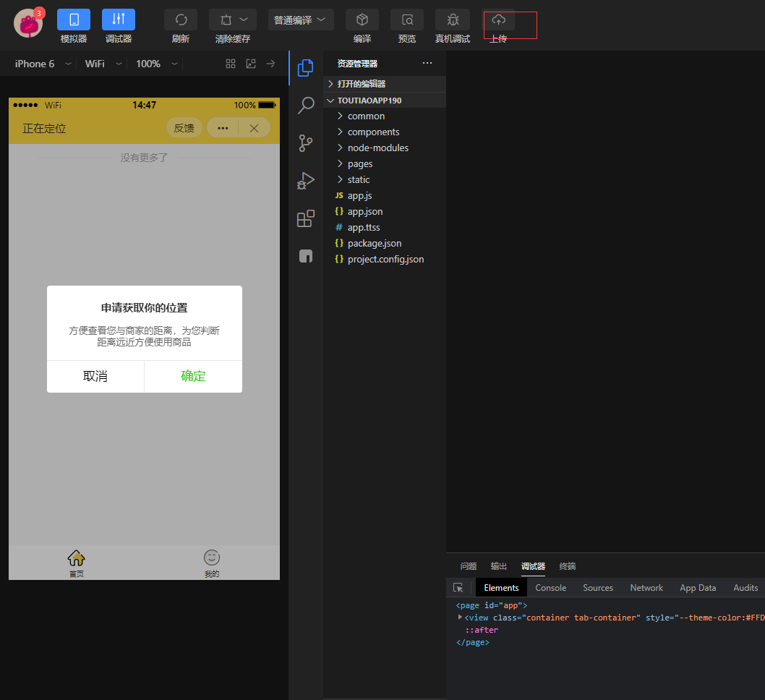Select the ::after pseudo element line

[x=482, y=631]
